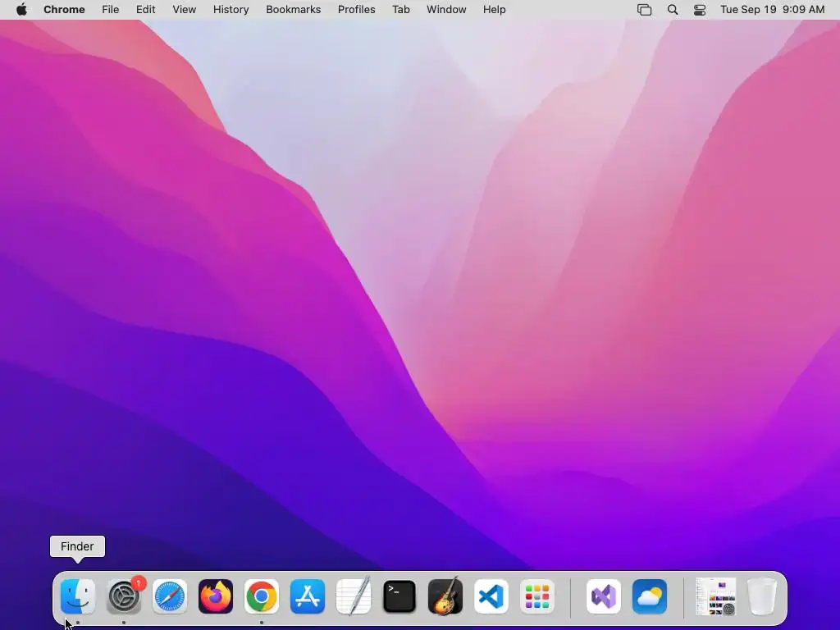
Task: Launch Visual Studio Code from the Dock
Action: 491,596
